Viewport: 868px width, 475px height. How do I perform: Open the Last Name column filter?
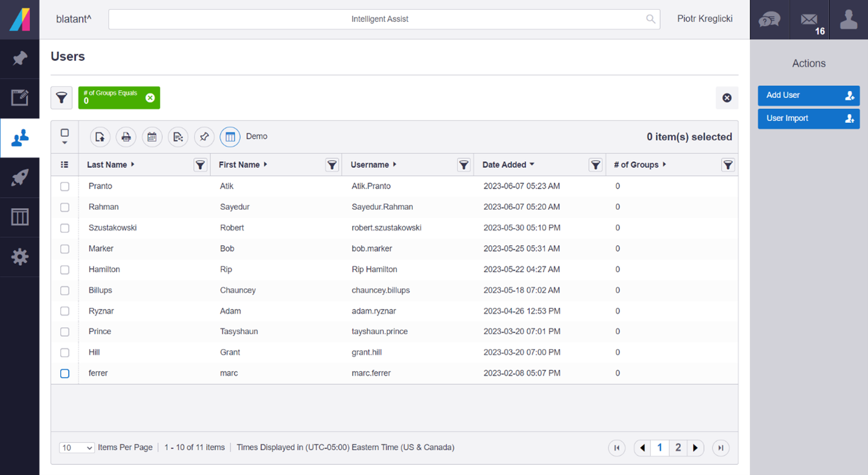point(201,165)
